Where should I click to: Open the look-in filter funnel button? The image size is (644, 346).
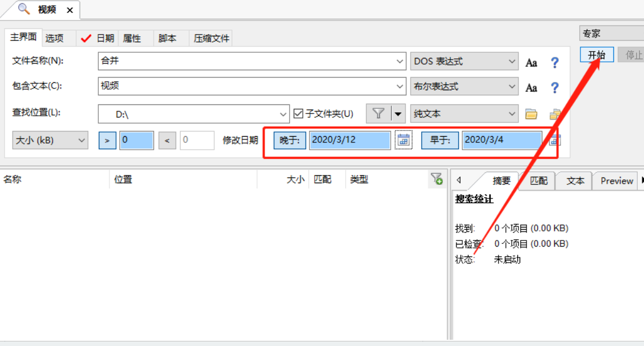click(378, 113)
